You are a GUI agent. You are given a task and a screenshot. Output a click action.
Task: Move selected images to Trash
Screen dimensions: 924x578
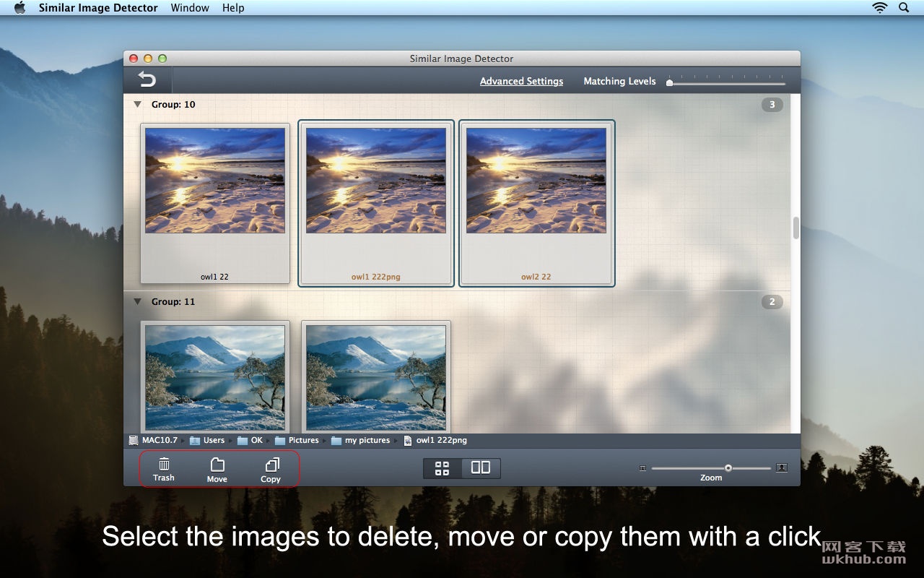click(164, 469)
